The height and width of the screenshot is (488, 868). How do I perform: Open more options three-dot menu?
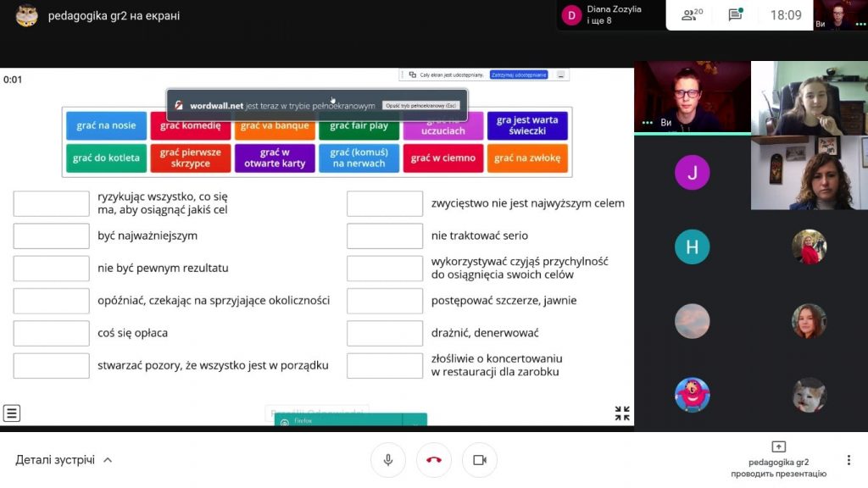point(849,460)
